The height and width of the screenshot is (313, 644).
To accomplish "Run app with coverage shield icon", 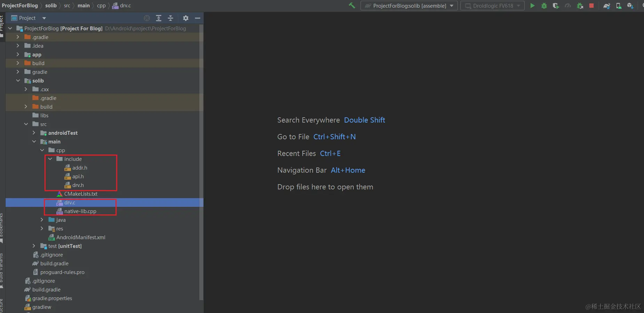I will 556,6.
